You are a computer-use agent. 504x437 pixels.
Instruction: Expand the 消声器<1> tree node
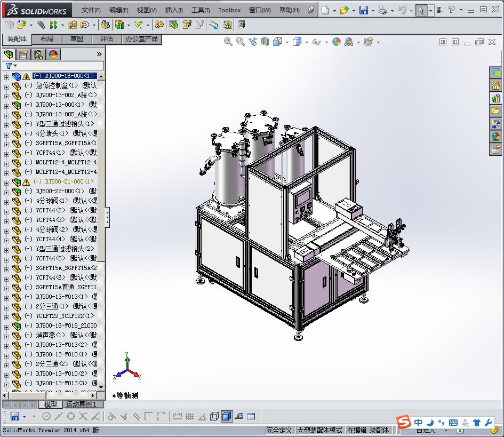(x=6, y=336)
